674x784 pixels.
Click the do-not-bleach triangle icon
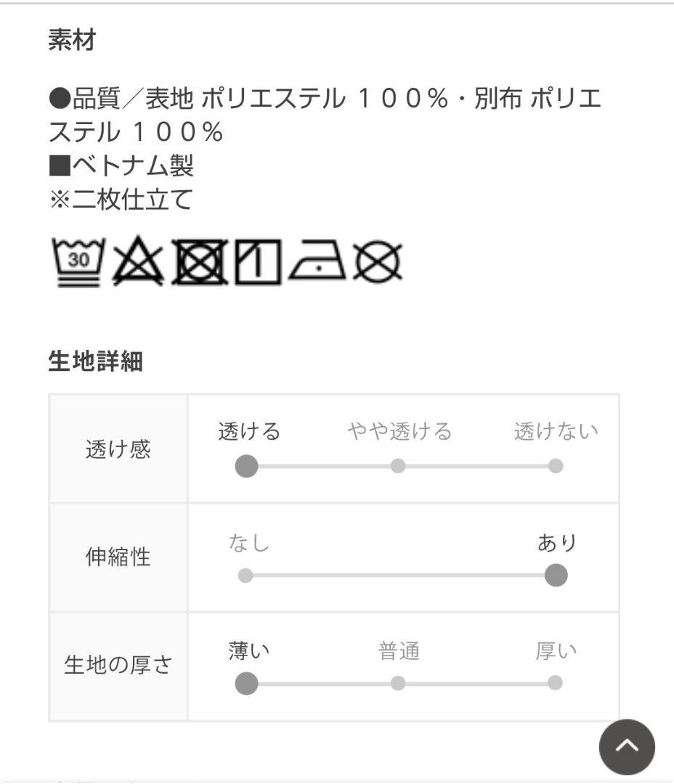coord(138,263)
